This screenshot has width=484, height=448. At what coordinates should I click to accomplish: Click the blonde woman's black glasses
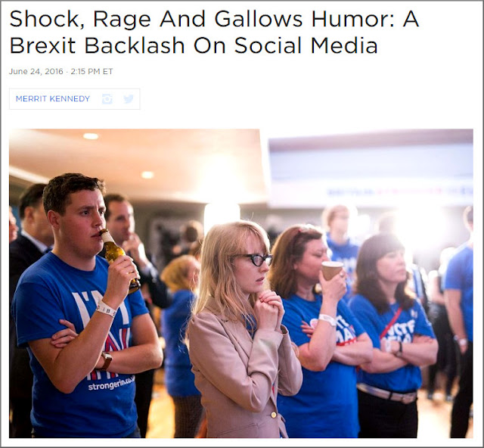pyautogui.click(x=254, y=260)
